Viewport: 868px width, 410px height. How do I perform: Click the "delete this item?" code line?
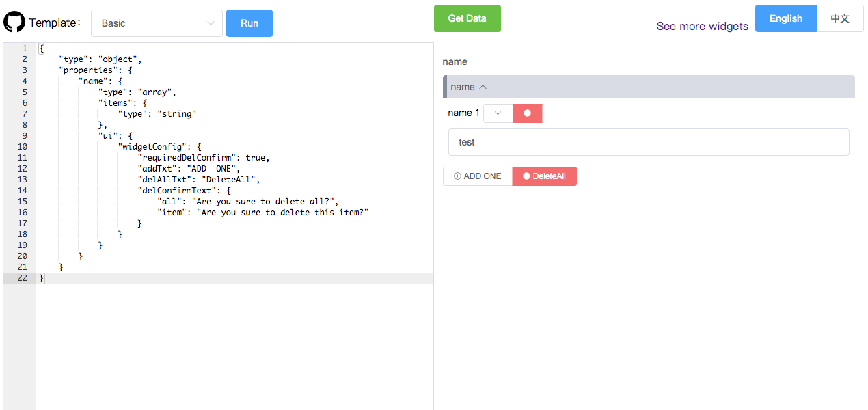(263, 213)
